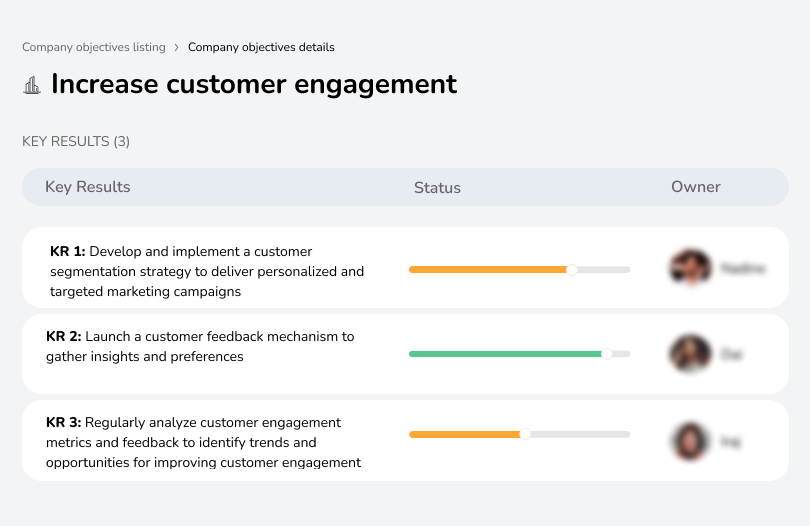
Task: Click the breadcrumb chevron separator
Action: [177, 48]
